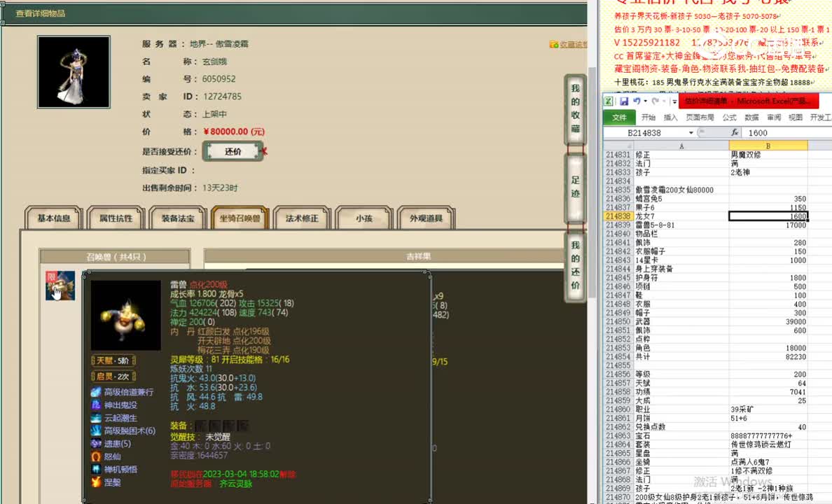Image resolution: width=832 pixels, height=504 pixels.
Task: Switch to the 审阅 ribbon tab
Action: point(774,117)
